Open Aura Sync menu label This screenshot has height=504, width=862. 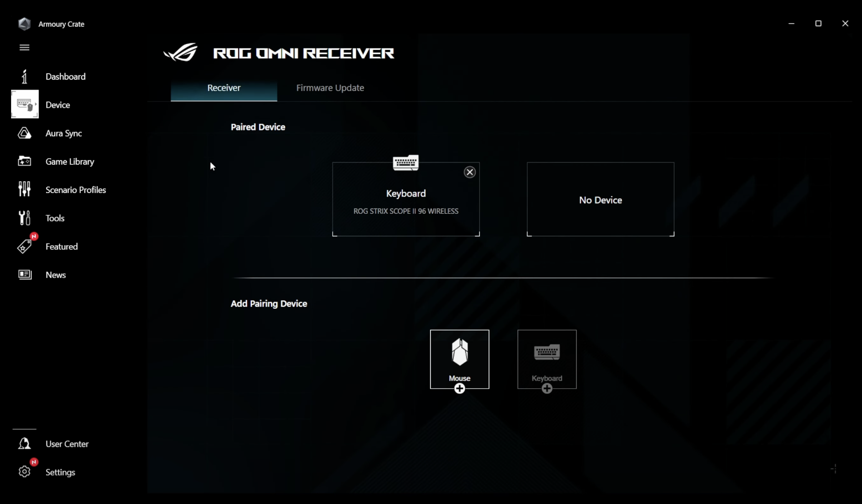[x=64, y=133]
